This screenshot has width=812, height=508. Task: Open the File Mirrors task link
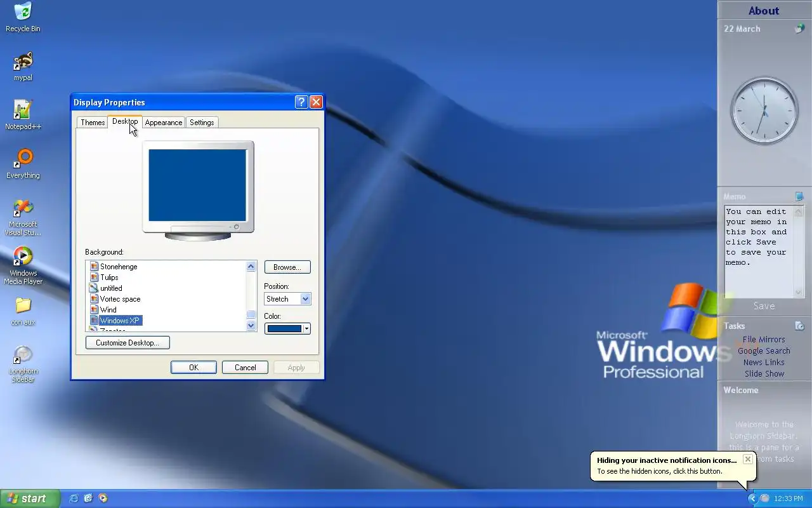[764, 340]
